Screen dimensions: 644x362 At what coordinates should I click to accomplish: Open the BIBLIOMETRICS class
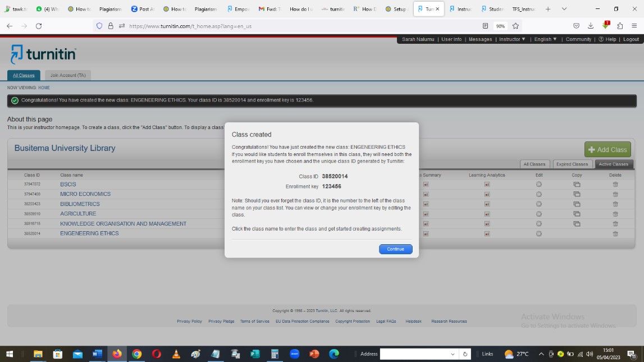pos(80,204)
